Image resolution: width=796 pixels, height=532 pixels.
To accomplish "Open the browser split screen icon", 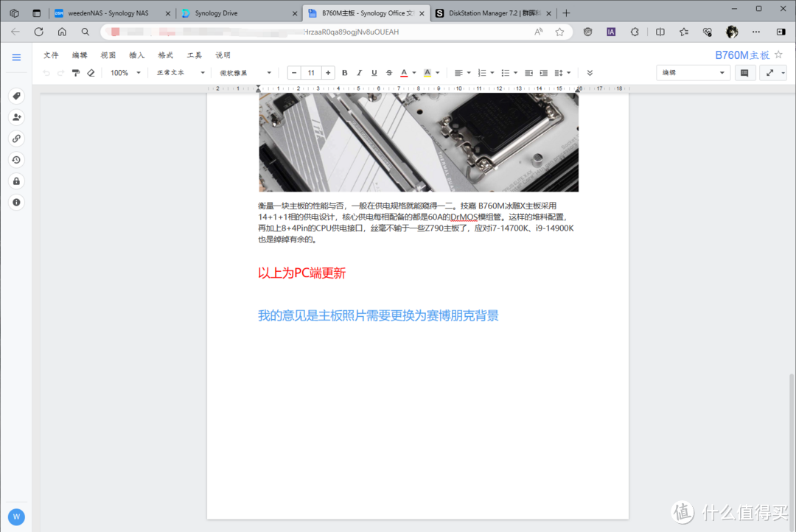I will coord(660,32).
